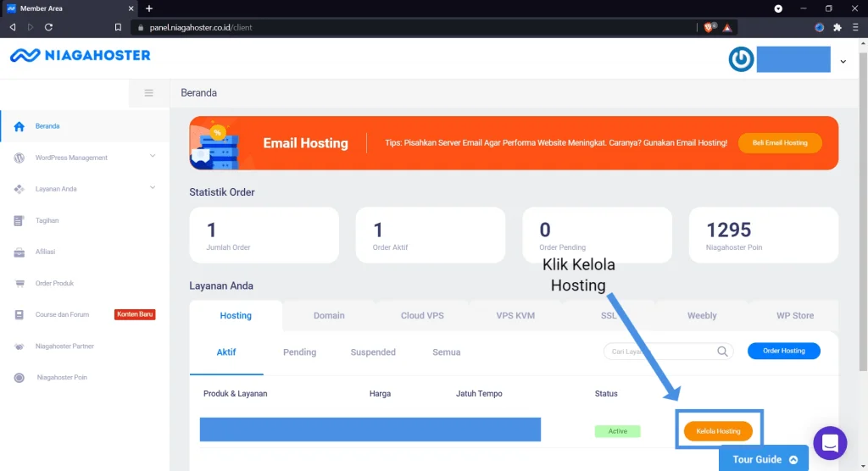Viewport: 868px width, 471px height.
Task: Select the Aktif filter tab
Action: [226, 352]
